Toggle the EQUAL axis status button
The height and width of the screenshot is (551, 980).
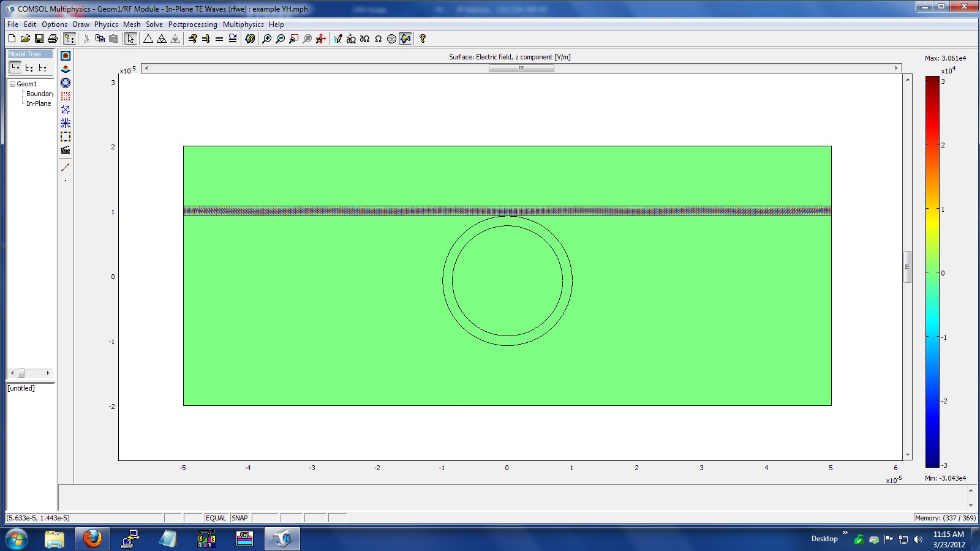click(216, 518)
